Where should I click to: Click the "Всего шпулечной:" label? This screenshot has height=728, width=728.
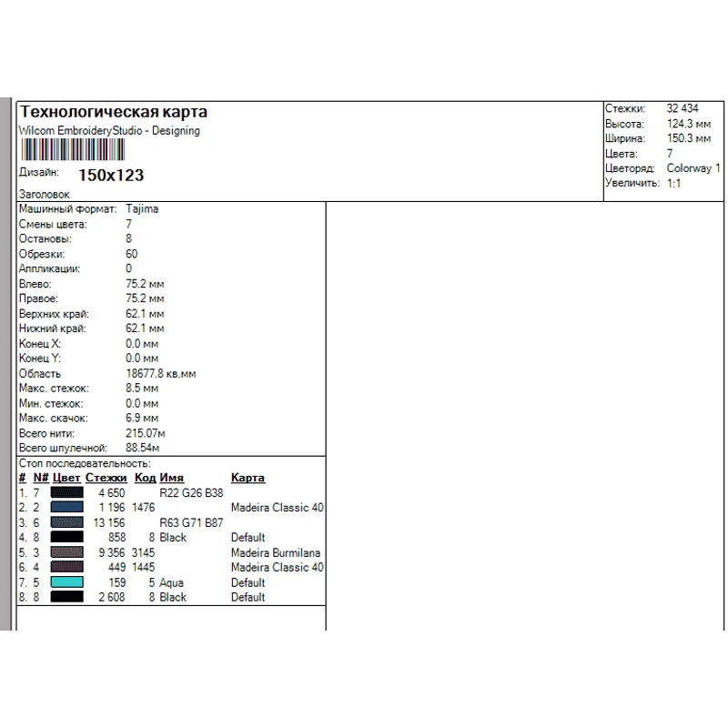[x=63, y=448]
